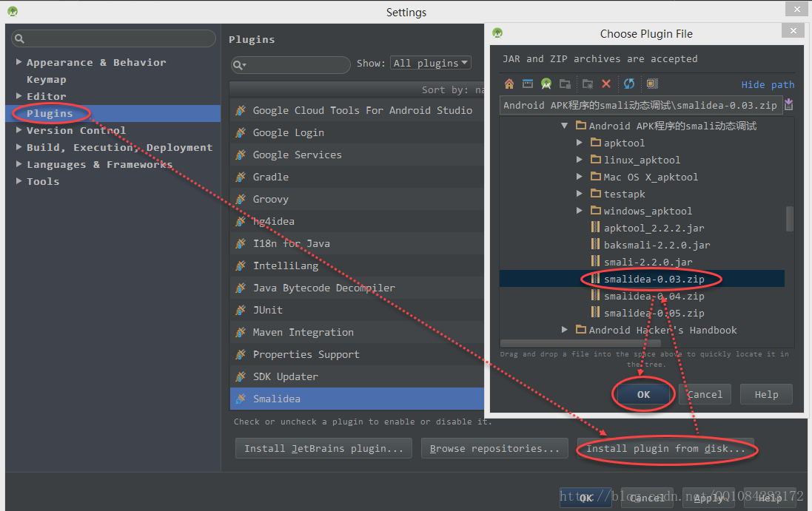Select Plugins in settings sidebar
The height and width of the screenshot is (511, 812).
pos(113,113)
